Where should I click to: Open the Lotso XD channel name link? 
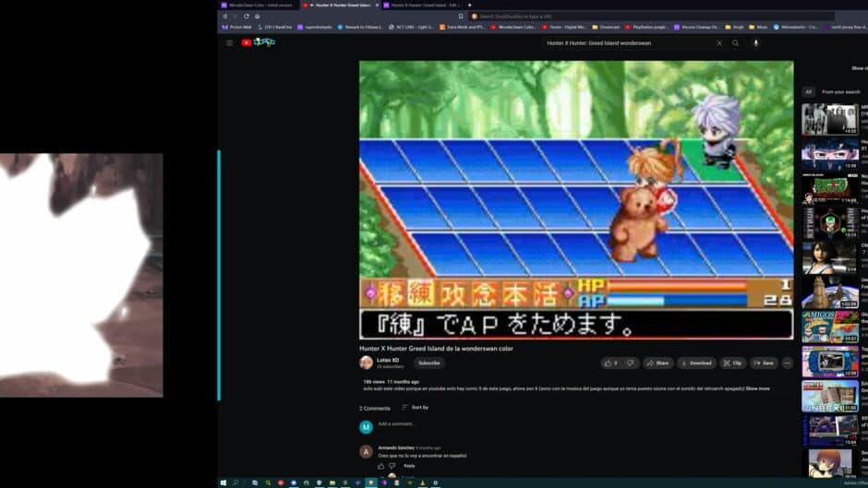[388, 360]
